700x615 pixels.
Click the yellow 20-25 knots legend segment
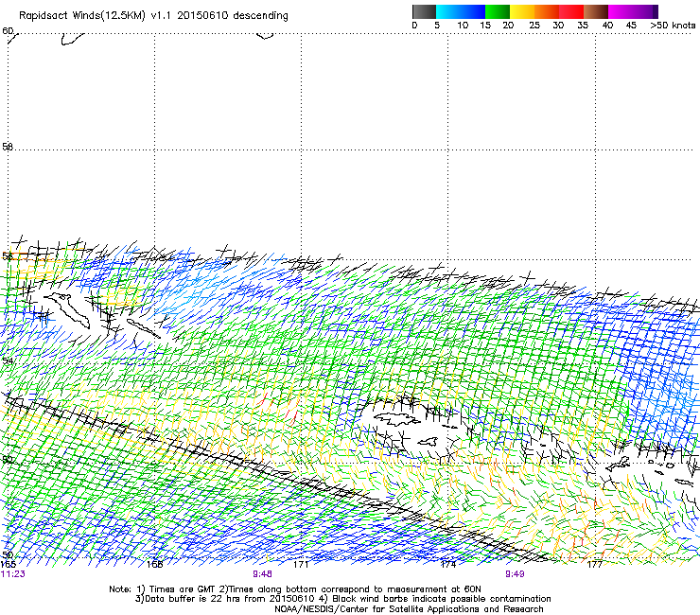(x=522, y=11)
